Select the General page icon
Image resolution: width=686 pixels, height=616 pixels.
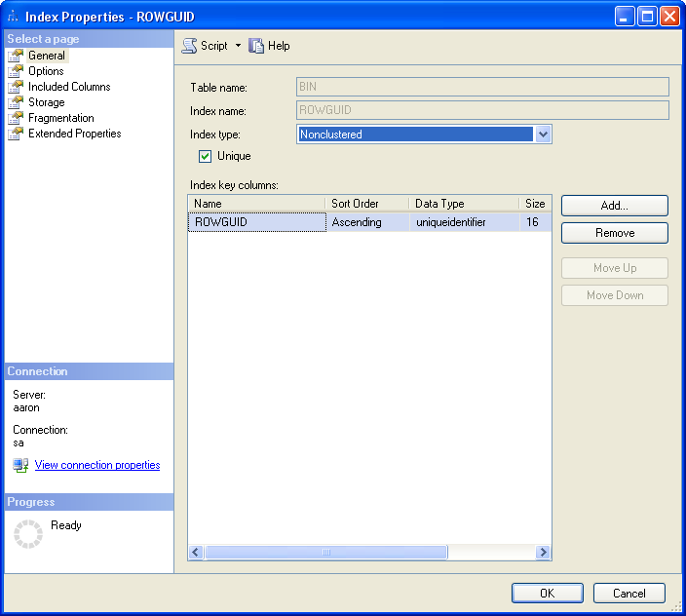[16, 56]
